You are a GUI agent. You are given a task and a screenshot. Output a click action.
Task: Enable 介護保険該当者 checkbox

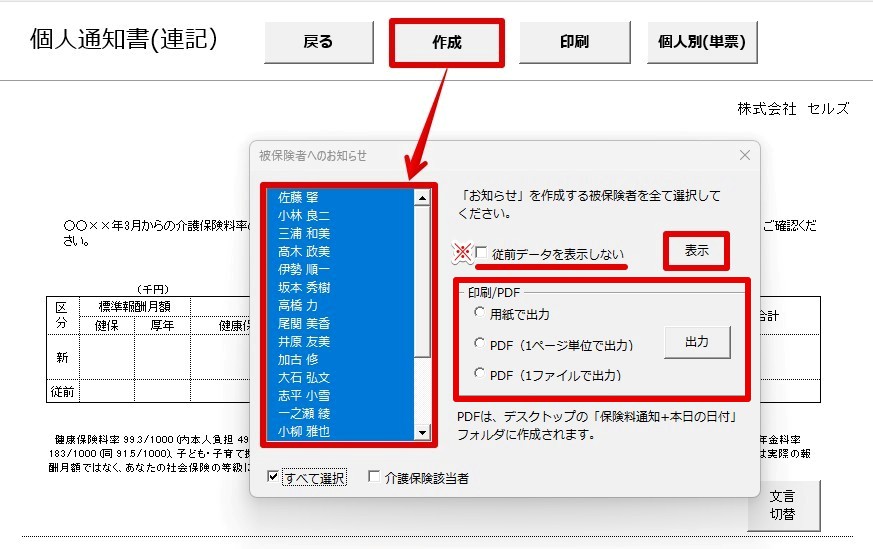pyautogui.click(x=374, y=477)
